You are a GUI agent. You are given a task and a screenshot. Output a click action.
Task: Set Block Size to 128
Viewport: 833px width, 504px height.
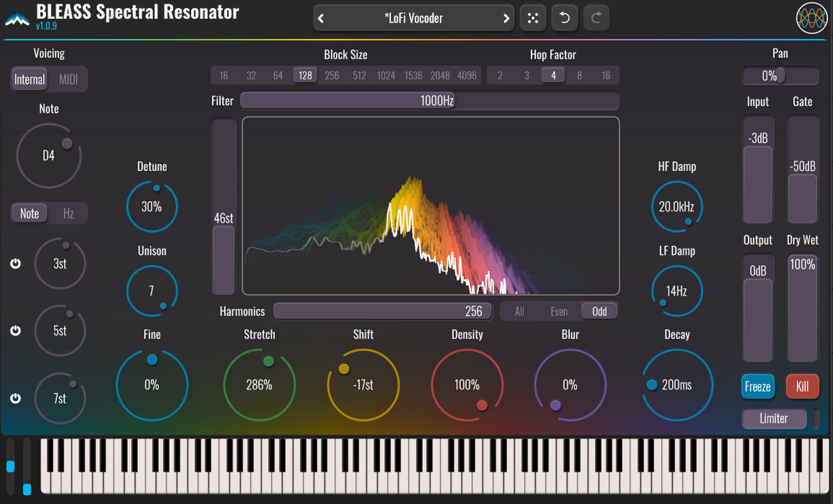coord(305,75)
